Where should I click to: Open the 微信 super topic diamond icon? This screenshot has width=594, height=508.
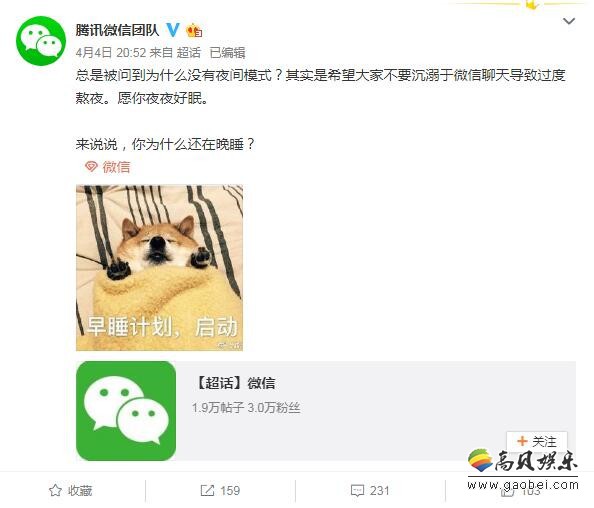tap(91, 167)
